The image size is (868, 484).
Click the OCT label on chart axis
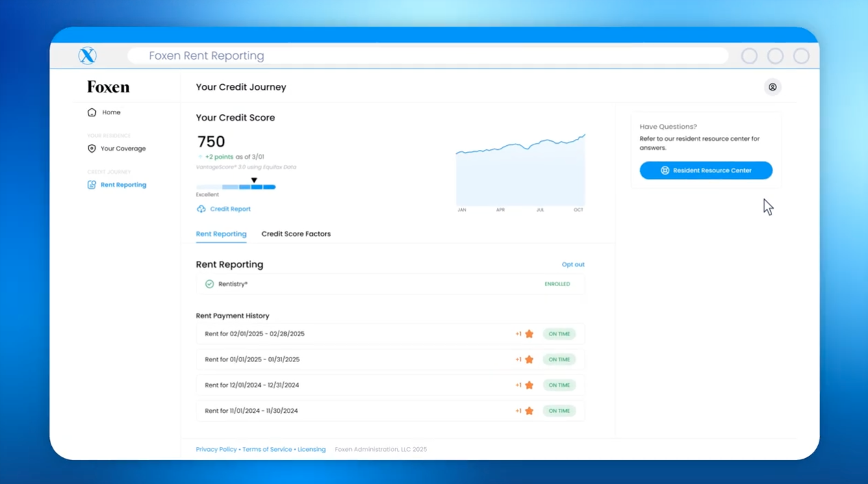pyautogui.click(x=578, y=210)
